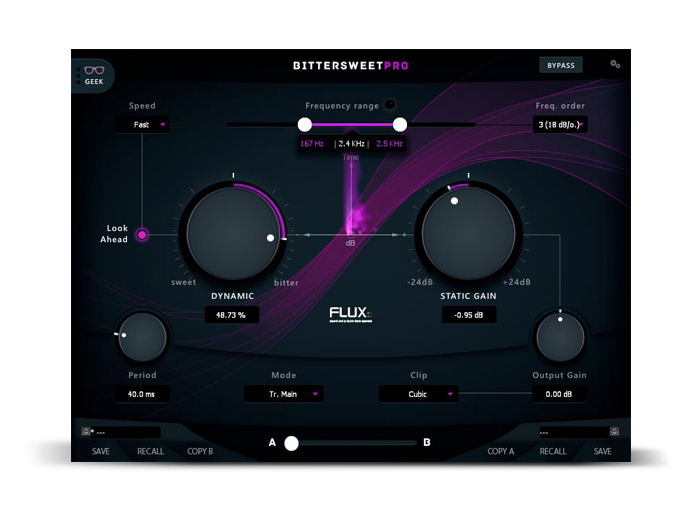This screenshot has height=511, width=700.
Task: Click the FLUX logo
Action: [x=351, y=314]
